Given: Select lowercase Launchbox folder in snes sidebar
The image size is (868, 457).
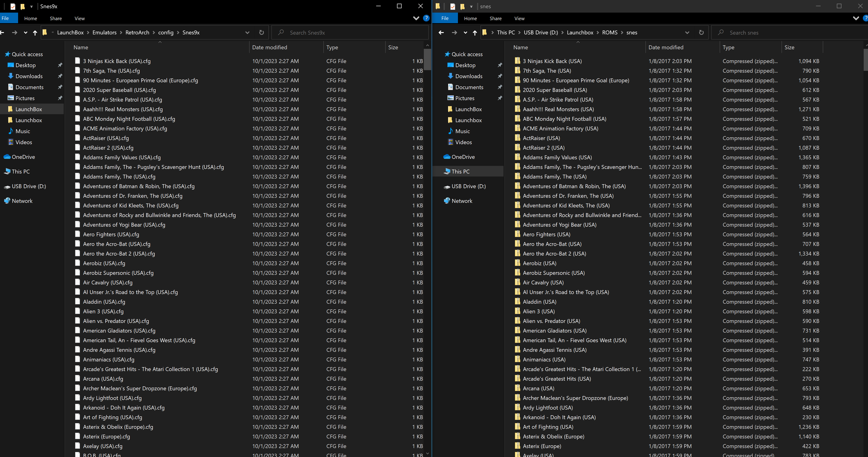Looking at the screenshot, I should [x=468, y=120].
